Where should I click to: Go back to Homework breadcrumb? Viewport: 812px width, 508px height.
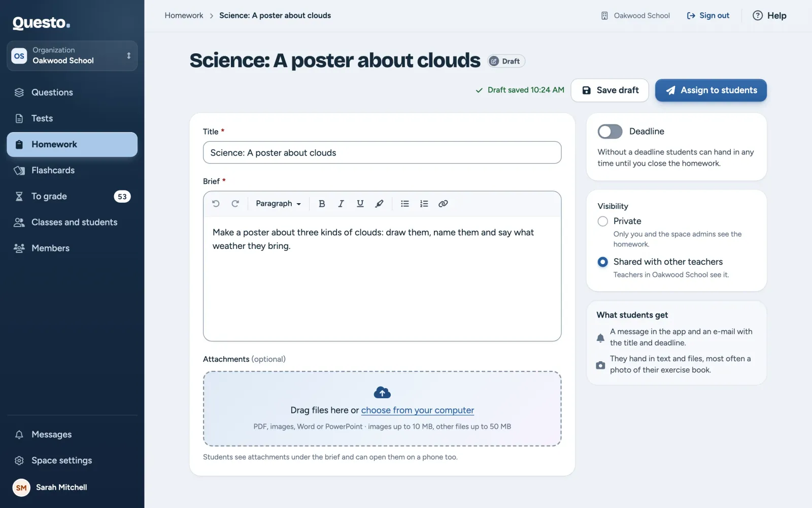click(x=184, y=16)
